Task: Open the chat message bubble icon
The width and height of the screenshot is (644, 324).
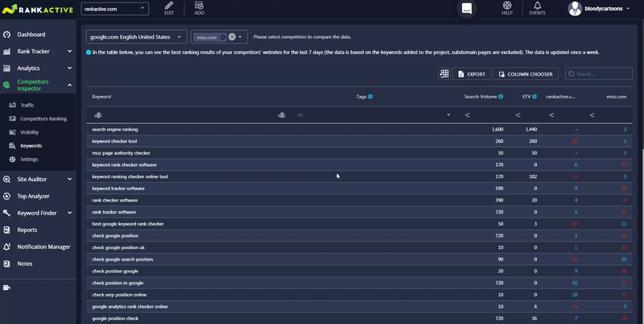Action: pos(467,8)
